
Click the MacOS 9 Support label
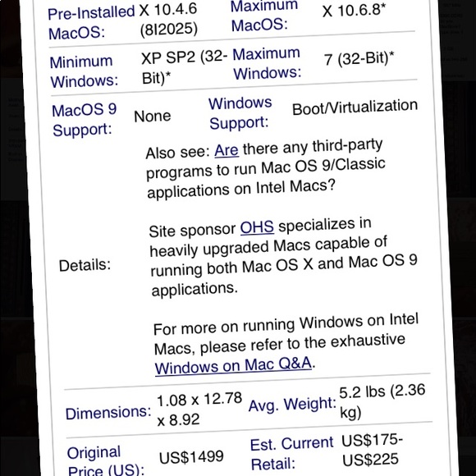85,120
